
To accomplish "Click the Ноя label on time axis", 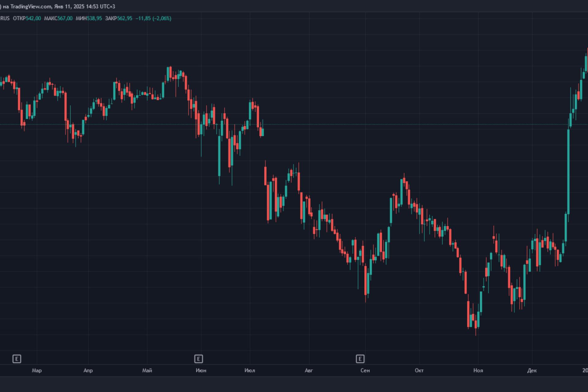I will pyautogui.click(x=478, y=371).
